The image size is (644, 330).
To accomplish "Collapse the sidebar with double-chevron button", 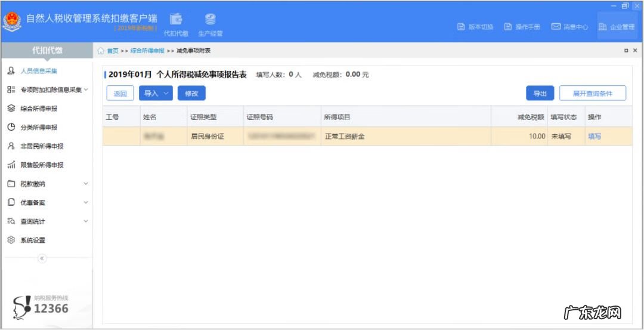I will tap(42, 258).
